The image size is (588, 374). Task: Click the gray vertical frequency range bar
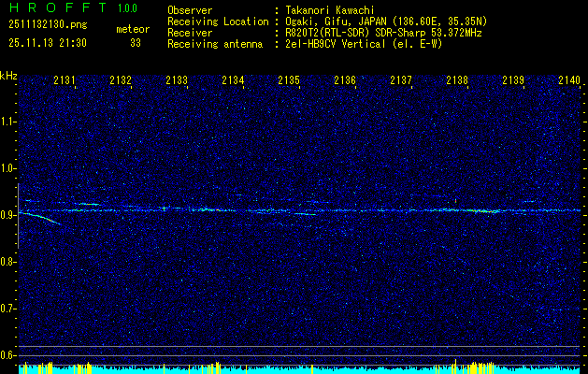tap(18, 216)
